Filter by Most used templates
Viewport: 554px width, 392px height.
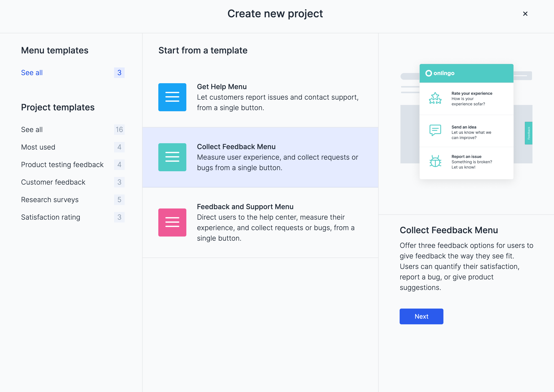(x=38, y=147)
